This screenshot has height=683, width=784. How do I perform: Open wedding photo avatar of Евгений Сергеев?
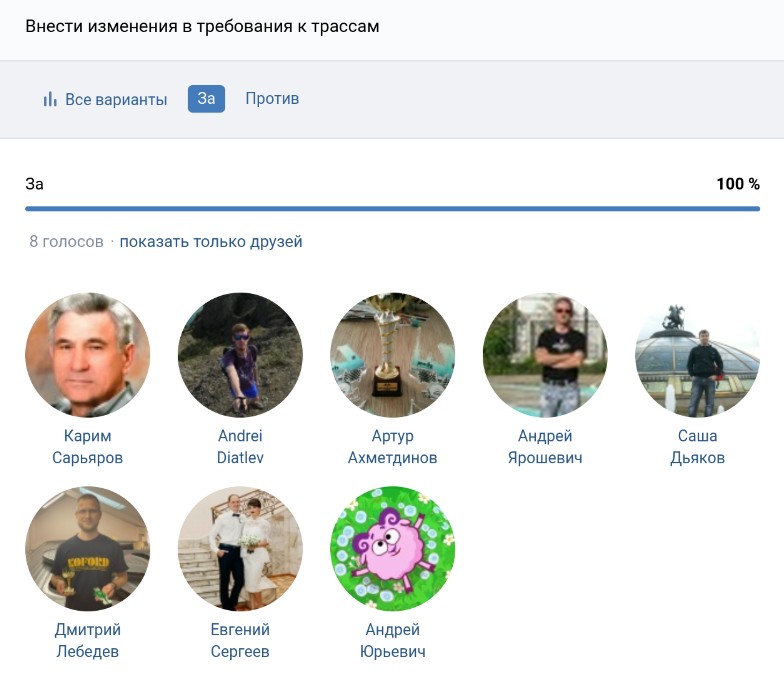[240, 548]
